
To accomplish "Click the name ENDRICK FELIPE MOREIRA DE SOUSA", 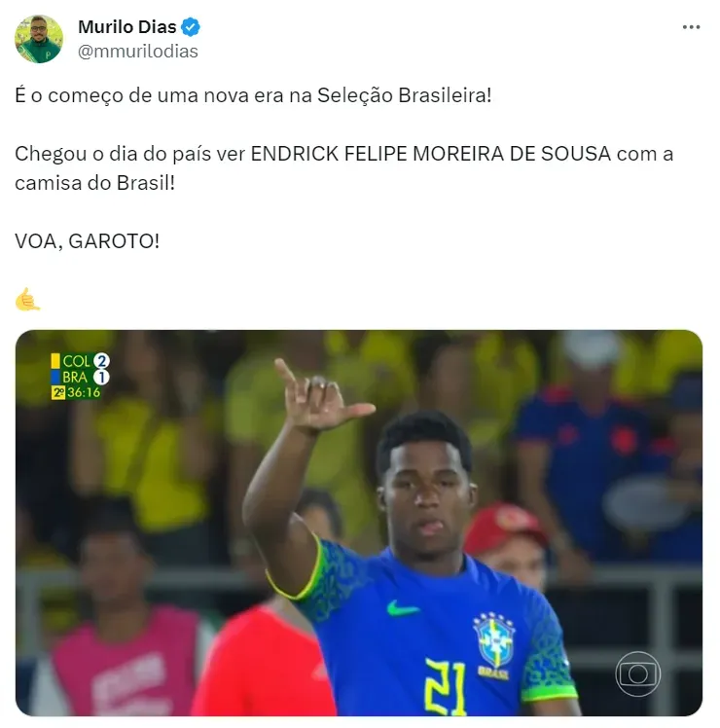I will 431,154.
